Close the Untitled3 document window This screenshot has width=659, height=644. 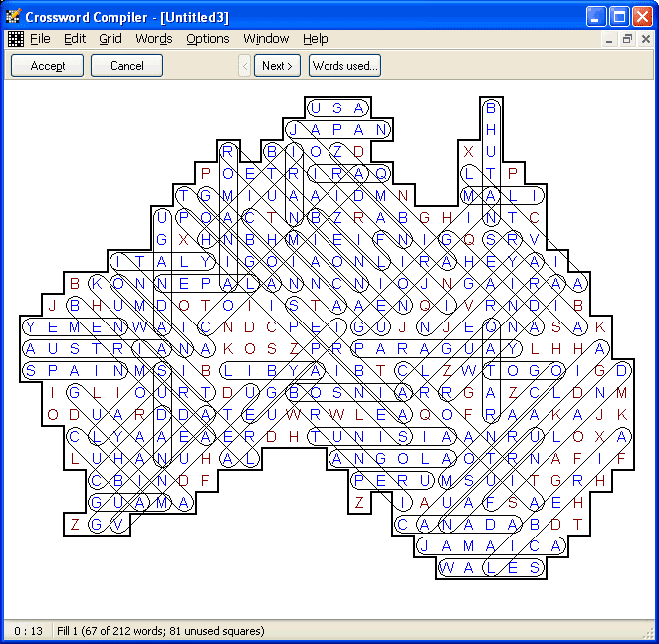click(646, 39)
